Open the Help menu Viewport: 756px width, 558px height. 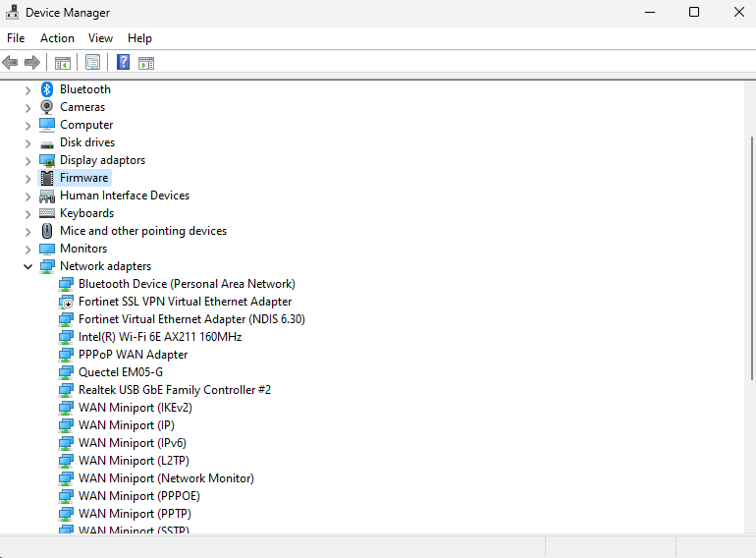139,38
